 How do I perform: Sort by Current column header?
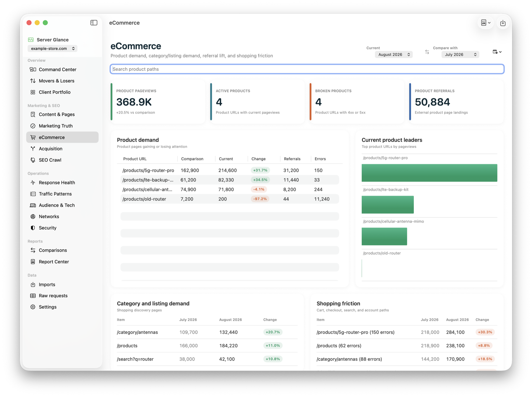tap(226, 159)
